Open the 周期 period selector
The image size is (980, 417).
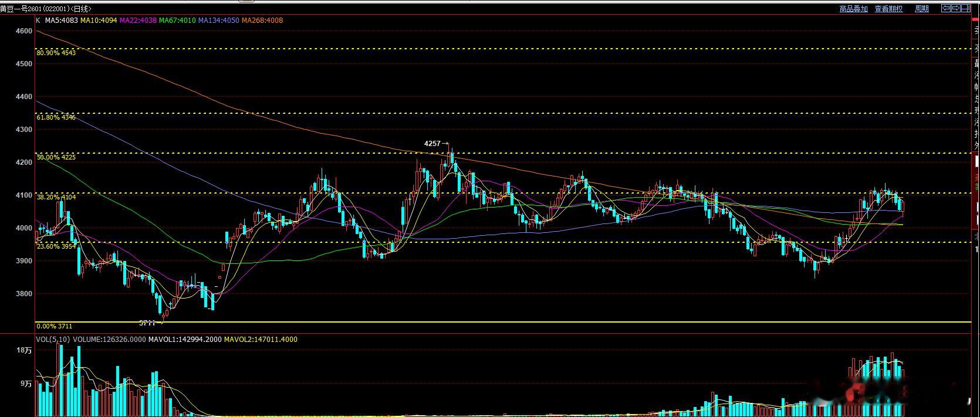[x=922, y=9]
